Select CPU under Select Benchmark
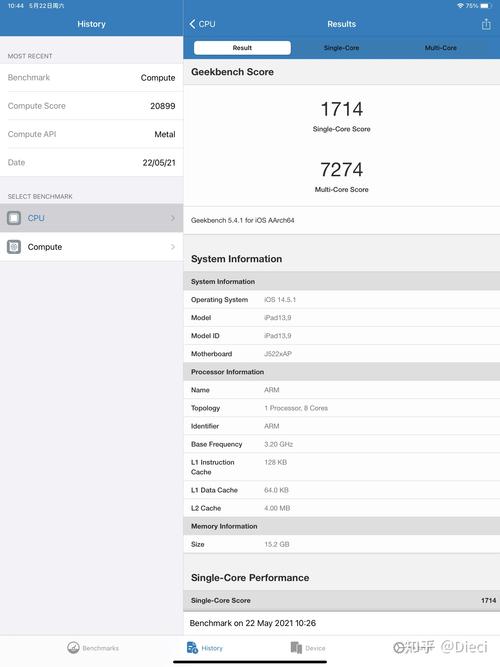Screen dimensions: 500x667 coord(91,218)
